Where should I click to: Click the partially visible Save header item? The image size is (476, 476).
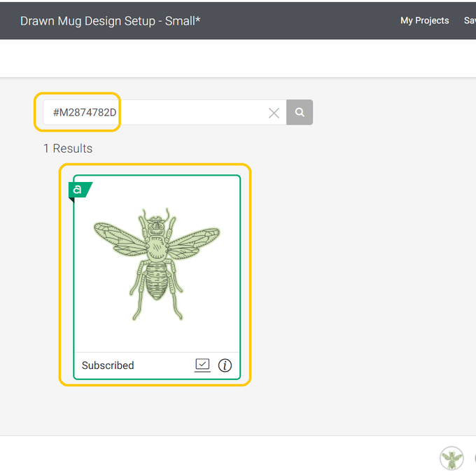(470, 20)
